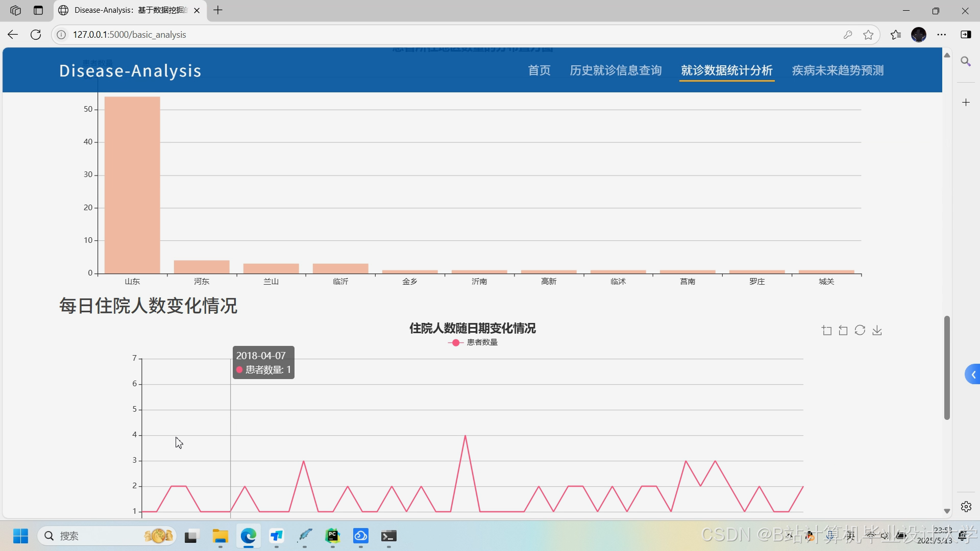Add the current page to favorites
The width and height of the screenshot is (980, 551).
tap(869, 34)
